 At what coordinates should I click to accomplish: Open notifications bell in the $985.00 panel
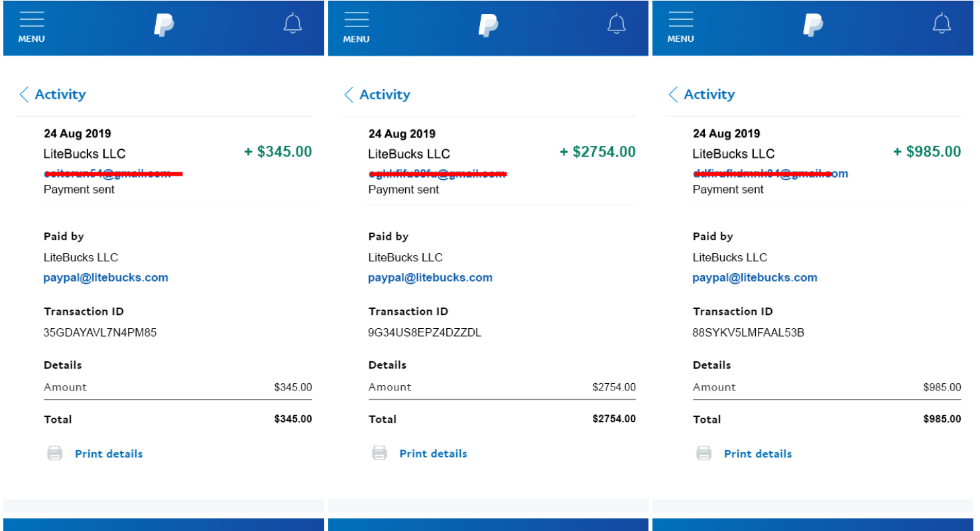pyautogui.click(x=942, y=23)
